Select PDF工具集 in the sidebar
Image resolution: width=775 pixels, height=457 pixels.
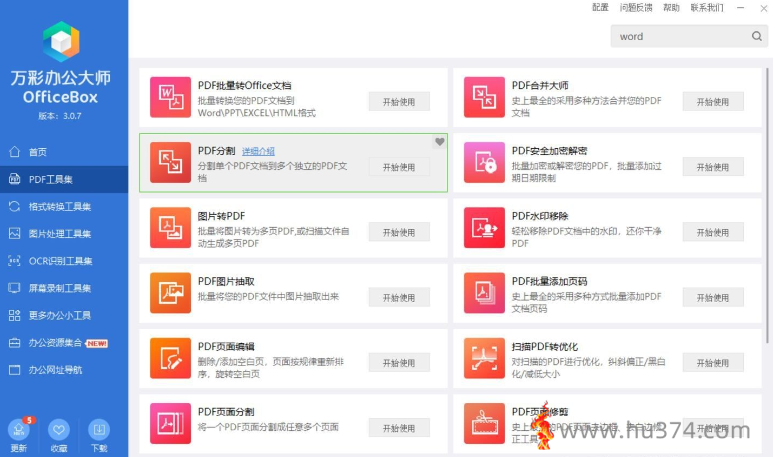tap(64, 179)
